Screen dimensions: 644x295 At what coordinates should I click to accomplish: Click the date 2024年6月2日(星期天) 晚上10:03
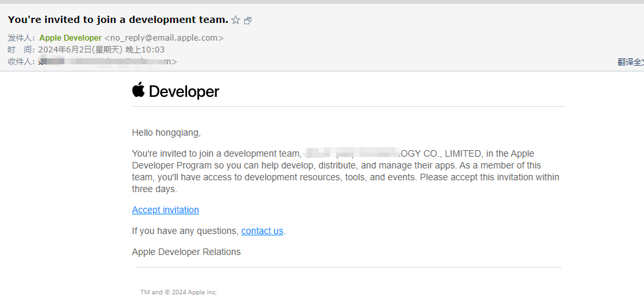click(x=102, y=50)
